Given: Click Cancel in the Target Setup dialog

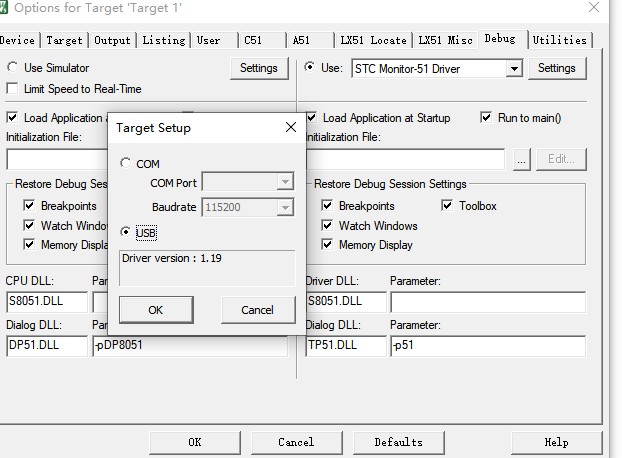Looking at the screenshot, I should (x=258, y=310).
